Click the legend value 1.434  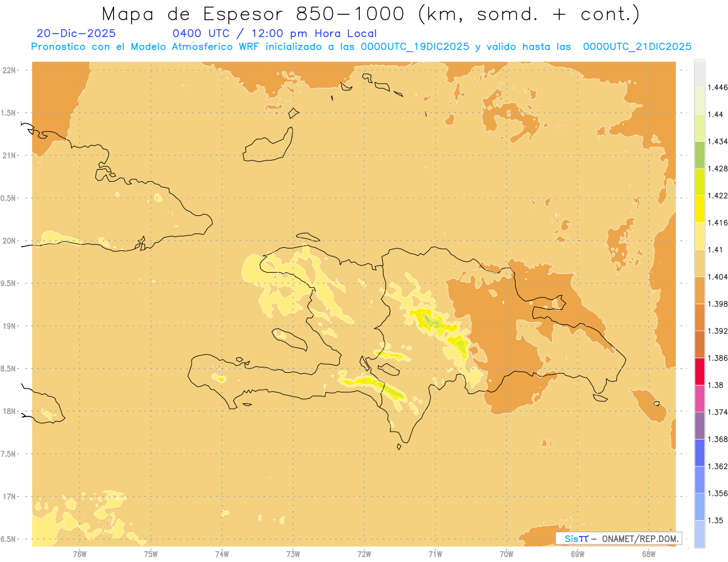(718, 141)
